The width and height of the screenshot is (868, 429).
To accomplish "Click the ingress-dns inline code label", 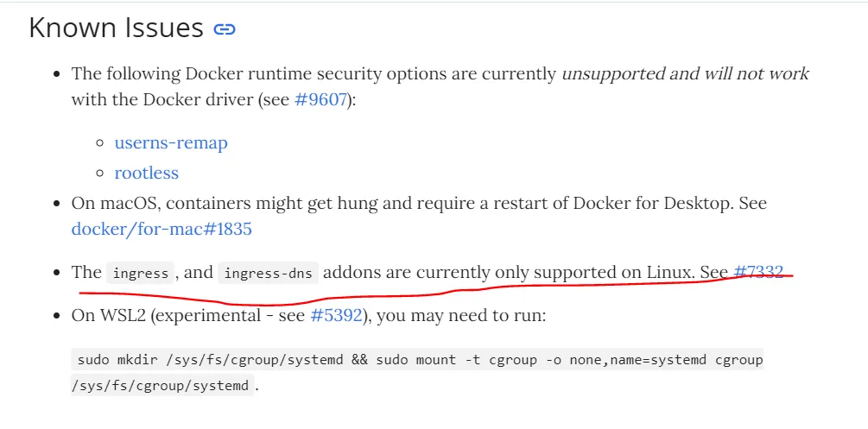I will (269, 273).
